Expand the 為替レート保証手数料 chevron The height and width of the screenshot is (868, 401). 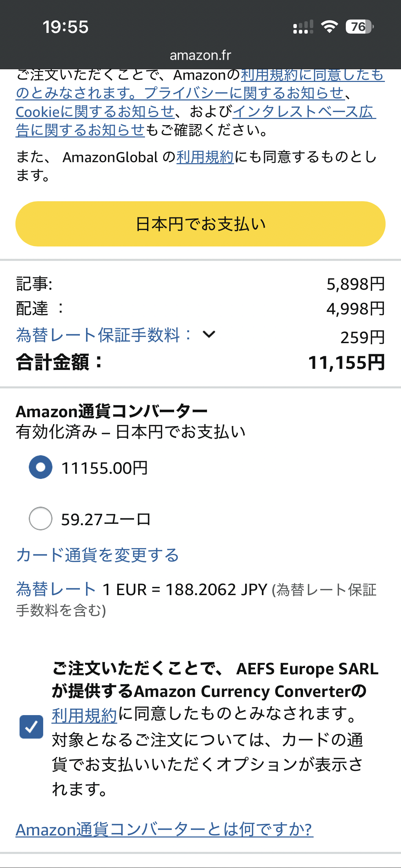(209, 334)
